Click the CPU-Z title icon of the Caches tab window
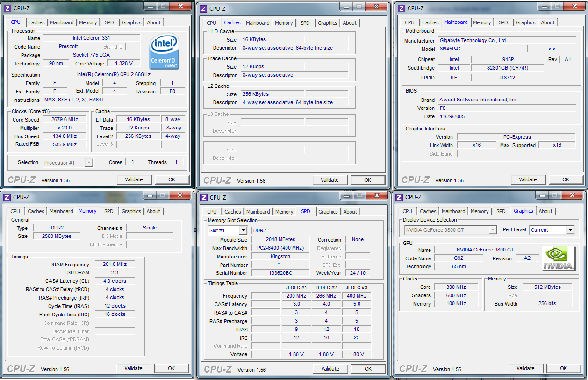 [204, 8]
